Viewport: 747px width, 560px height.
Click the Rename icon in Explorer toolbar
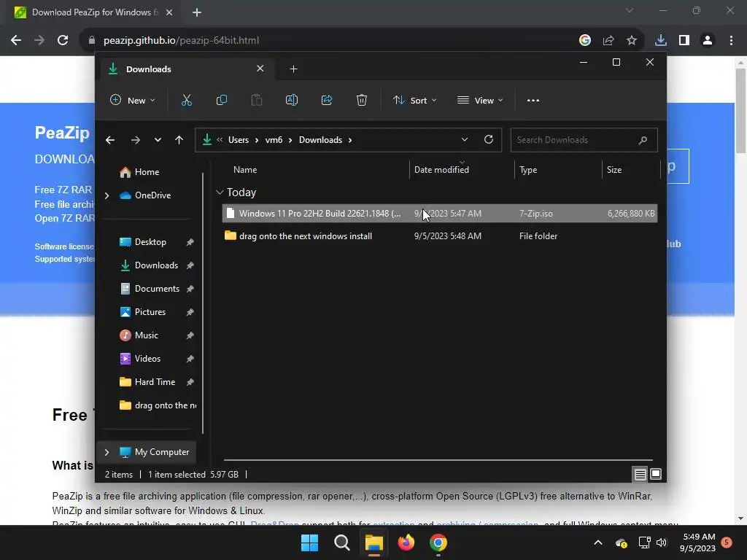tap(292, 100)
